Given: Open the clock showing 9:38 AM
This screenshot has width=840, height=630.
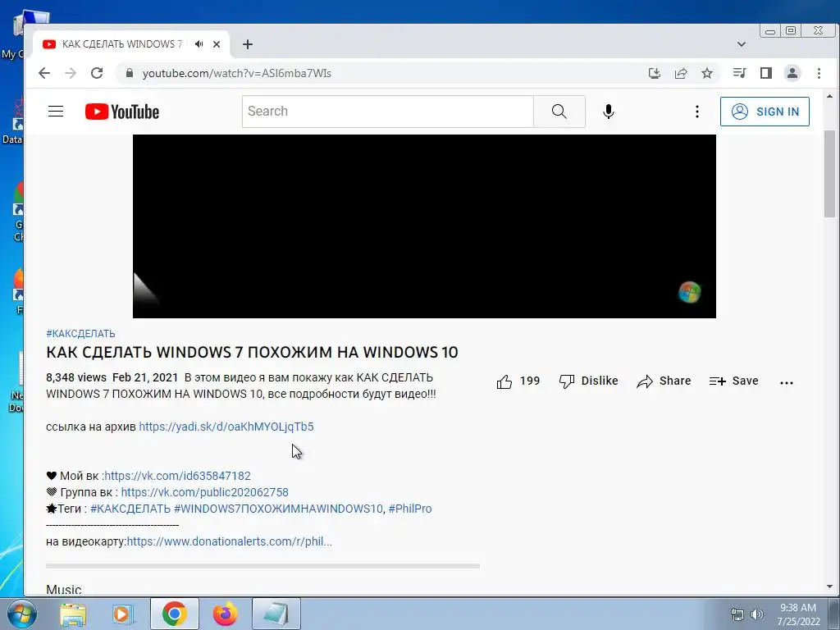Looking at the screenshot, I should point(798,614).
